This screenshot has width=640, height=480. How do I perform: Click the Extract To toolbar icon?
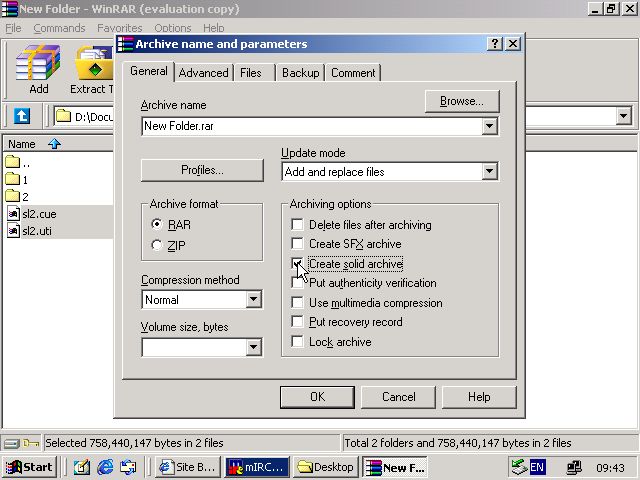click(x=93, y=69)
